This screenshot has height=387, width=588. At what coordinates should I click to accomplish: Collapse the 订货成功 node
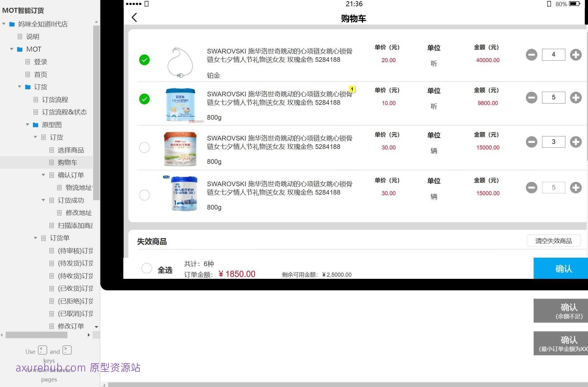(43, 200)
